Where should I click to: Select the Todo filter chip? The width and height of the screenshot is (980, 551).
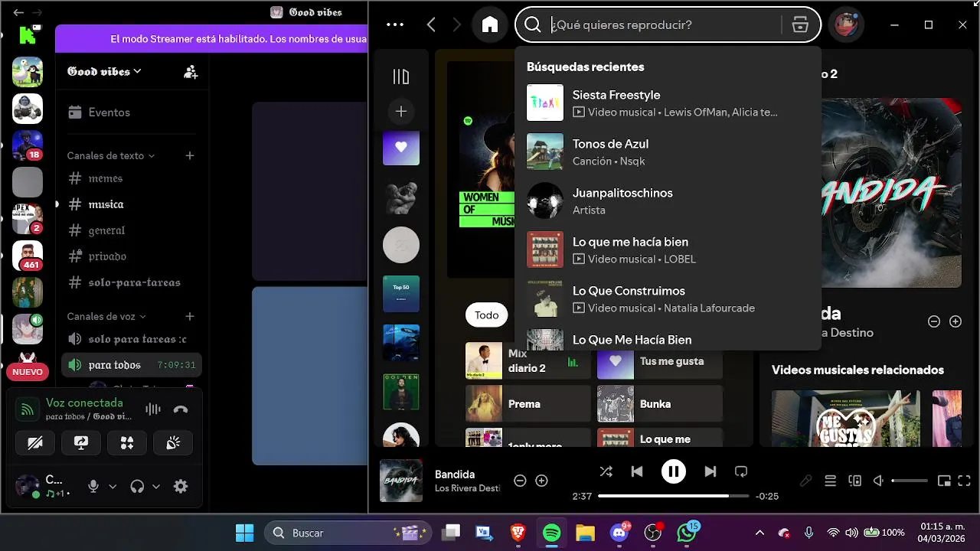[x=487, y=315]
